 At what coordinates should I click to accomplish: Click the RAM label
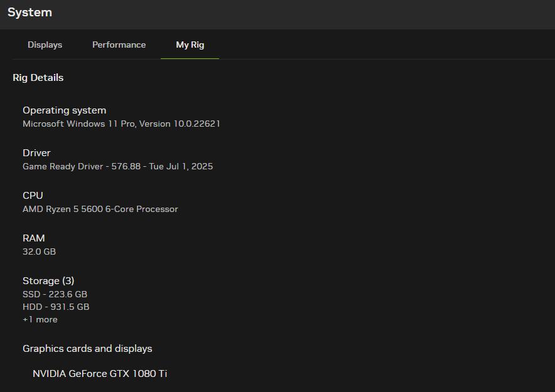click(34, 238)
